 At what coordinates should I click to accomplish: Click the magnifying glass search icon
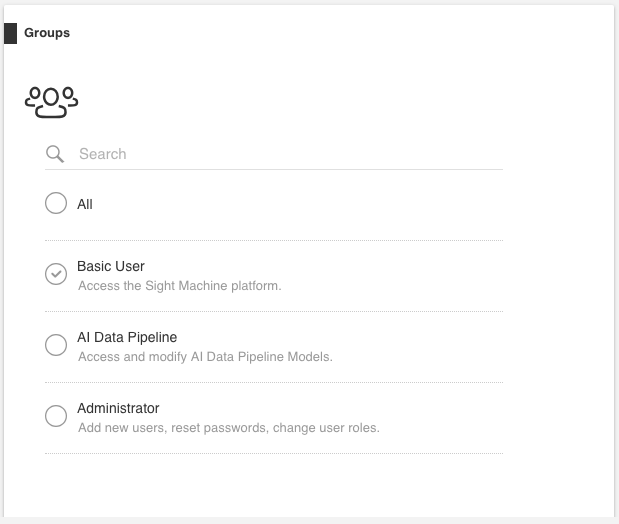pos(56,154)
